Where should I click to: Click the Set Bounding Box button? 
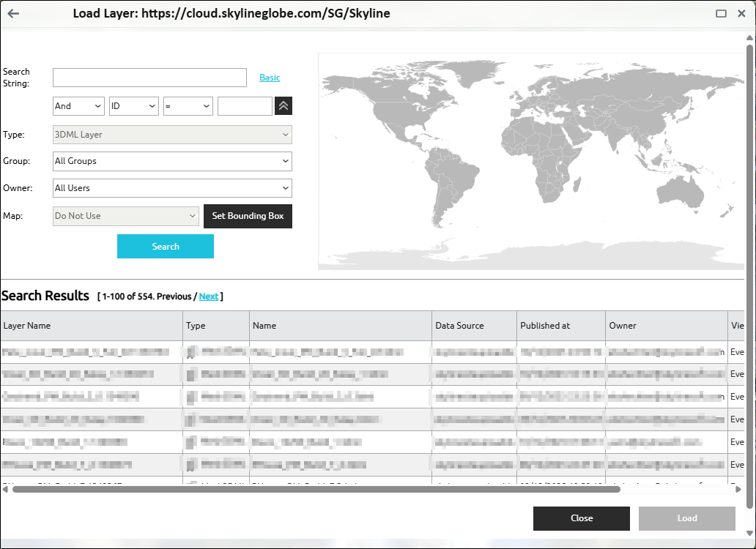click(248, 216)
